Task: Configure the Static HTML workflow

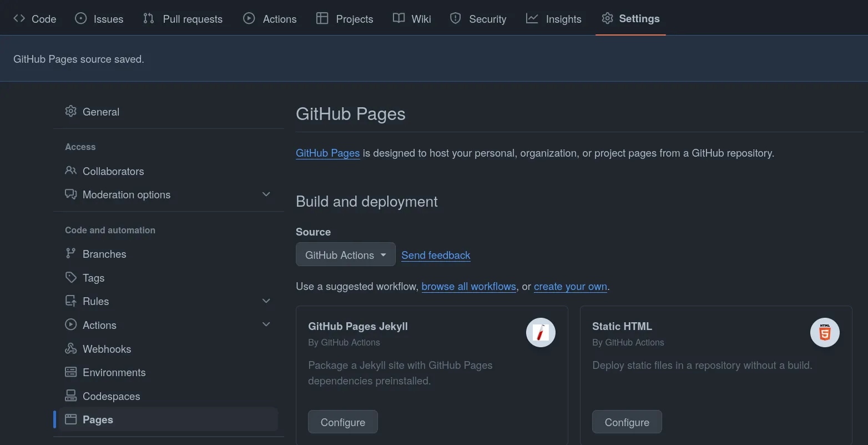Action: (x=627, y=422)
